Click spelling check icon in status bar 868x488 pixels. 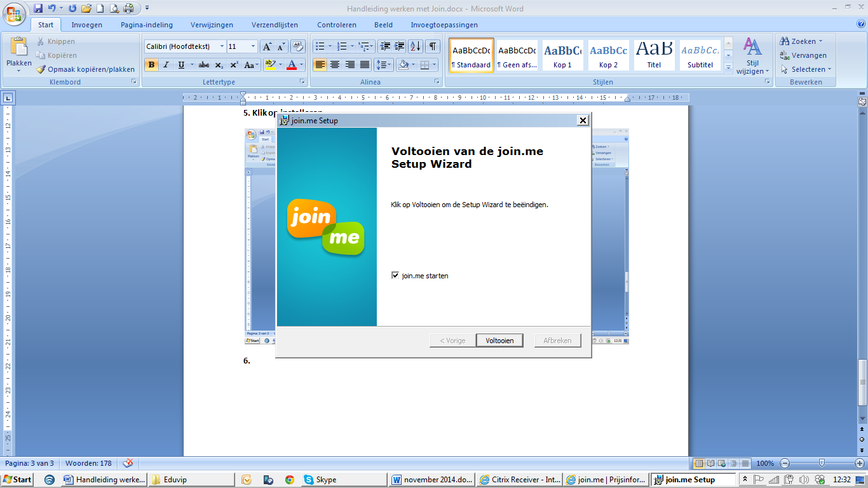pos(128,463)
